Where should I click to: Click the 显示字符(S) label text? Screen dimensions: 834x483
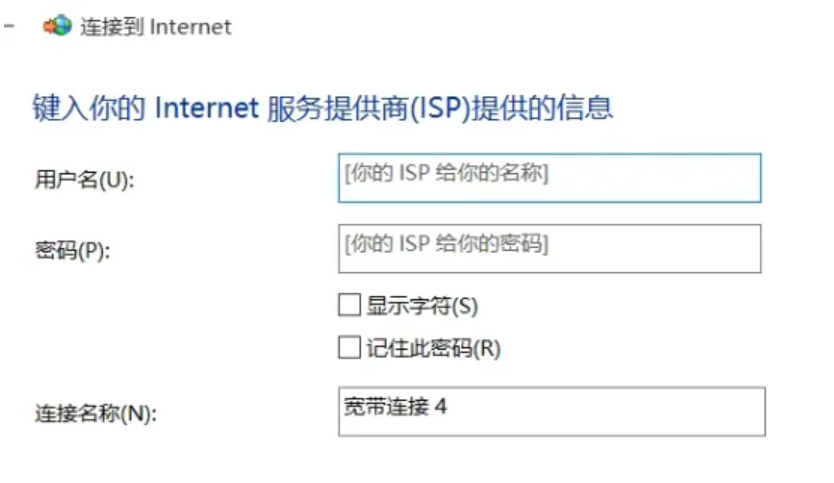coord(422,305)
